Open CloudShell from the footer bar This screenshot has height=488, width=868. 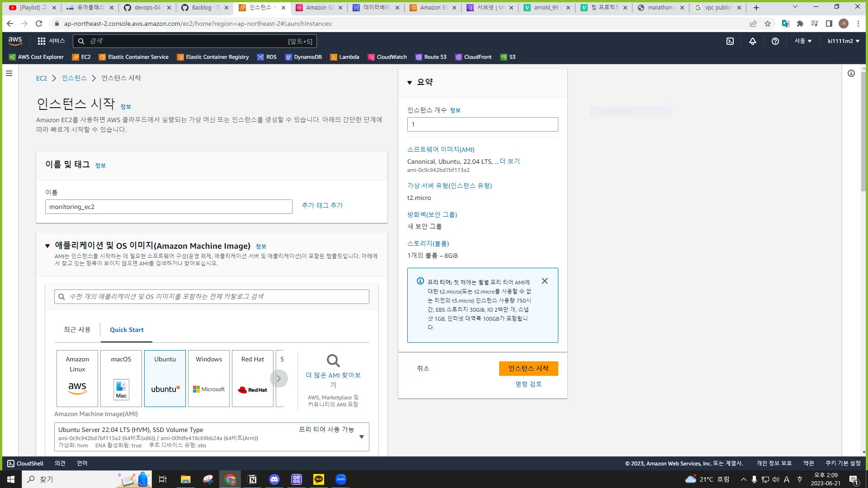point(25,464)
